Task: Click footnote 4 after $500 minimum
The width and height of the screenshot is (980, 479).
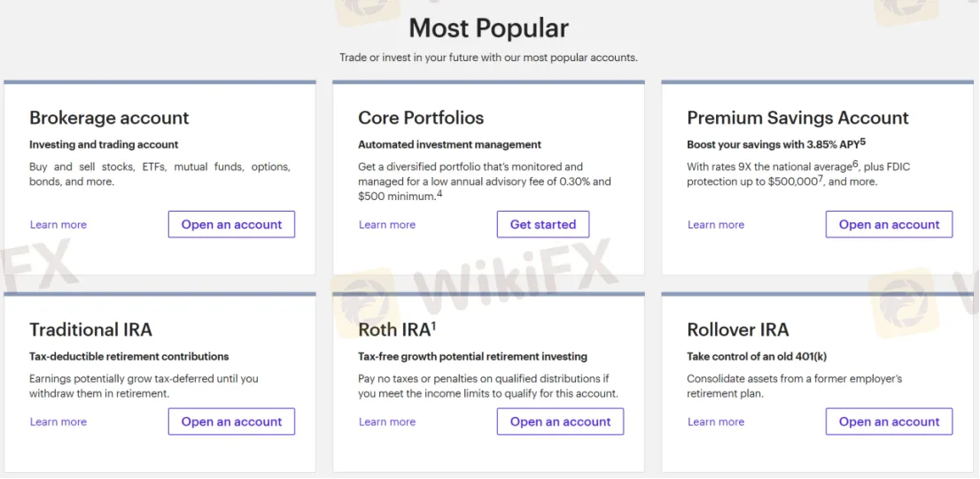Action: pos(439,193)
